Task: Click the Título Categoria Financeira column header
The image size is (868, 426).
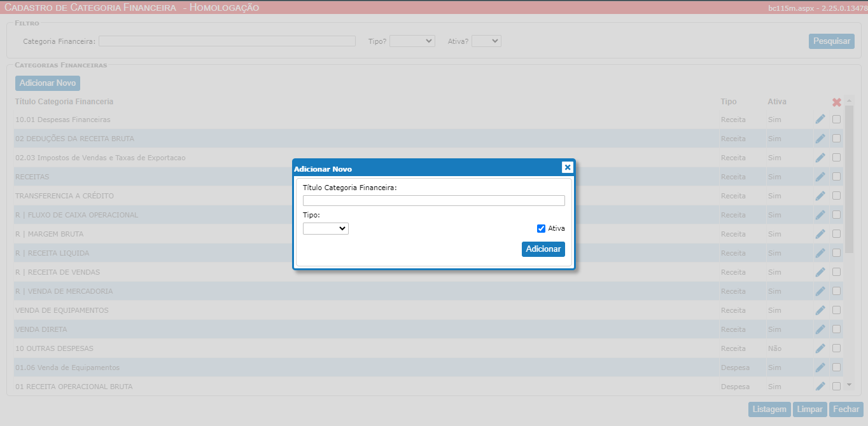Action: [x=64, y=102]
